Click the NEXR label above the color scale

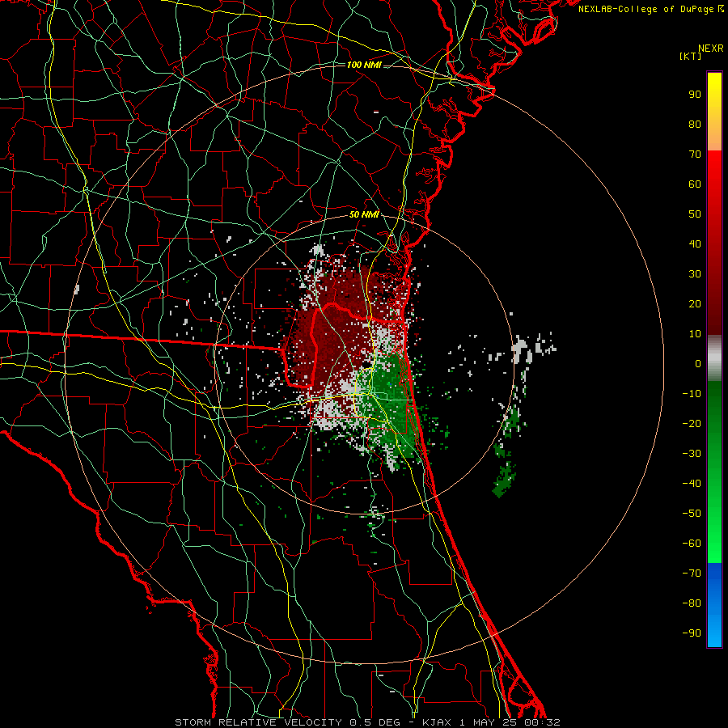point(710,49)
